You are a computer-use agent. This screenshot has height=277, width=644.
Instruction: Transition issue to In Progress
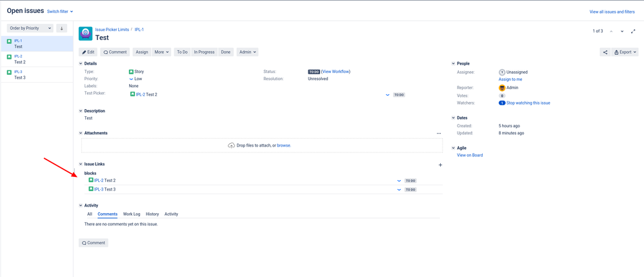[x=204, y=52]
